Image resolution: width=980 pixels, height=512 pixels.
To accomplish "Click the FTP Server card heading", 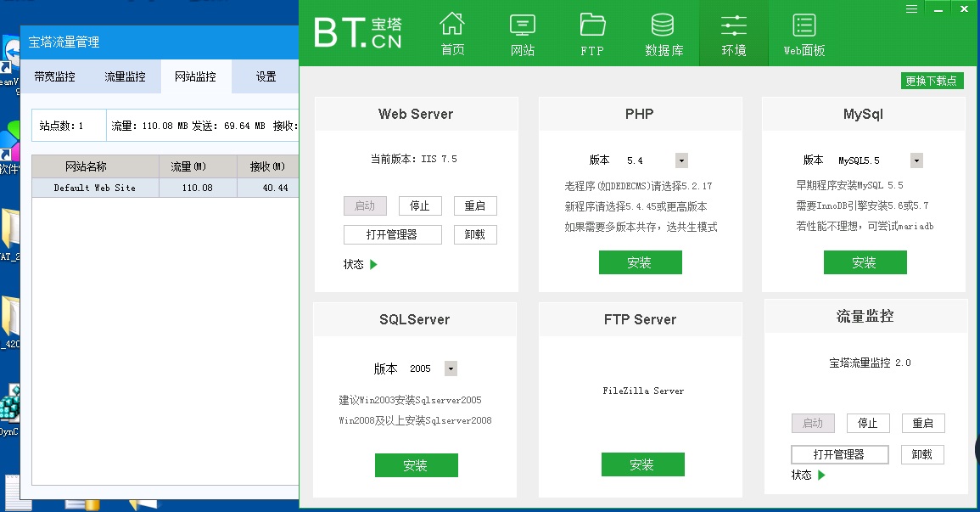I will 640,319.
